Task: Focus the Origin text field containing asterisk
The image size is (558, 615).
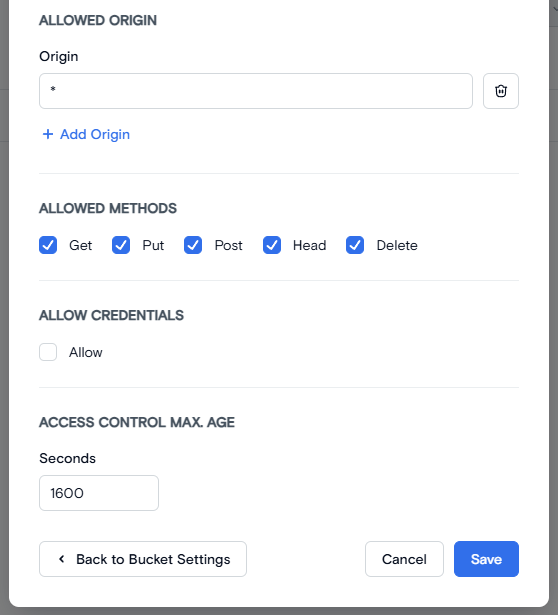Action: (x=256, y=91)
